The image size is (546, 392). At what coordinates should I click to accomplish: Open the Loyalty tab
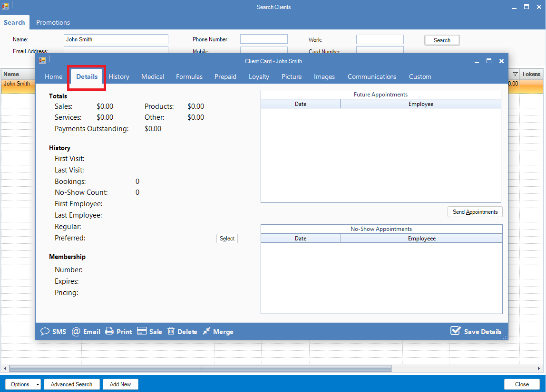pos(259,76)
